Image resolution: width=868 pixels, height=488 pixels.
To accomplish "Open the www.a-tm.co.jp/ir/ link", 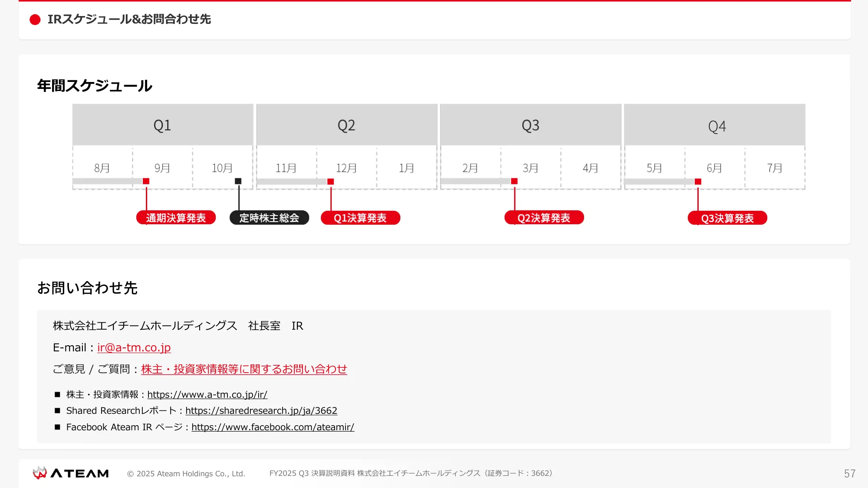I will pyautogui.click(x=207, y=394).
